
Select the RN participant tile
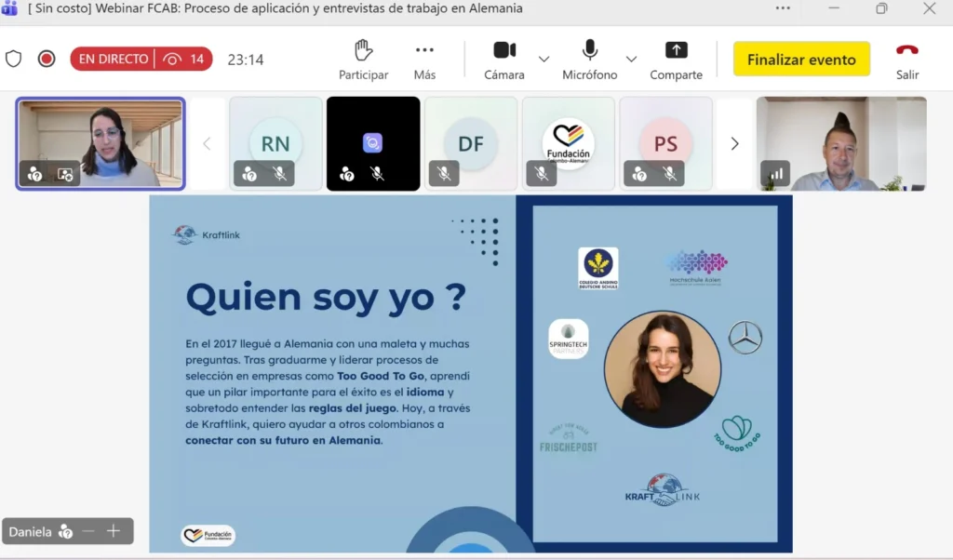(275, 143)
